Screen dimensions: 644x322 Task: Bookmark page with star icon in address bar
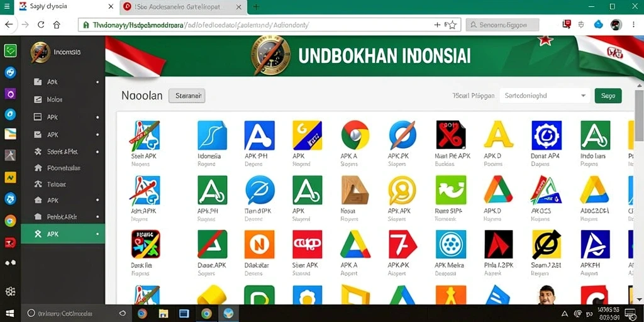pyautogui.click(x=452, y=25)
